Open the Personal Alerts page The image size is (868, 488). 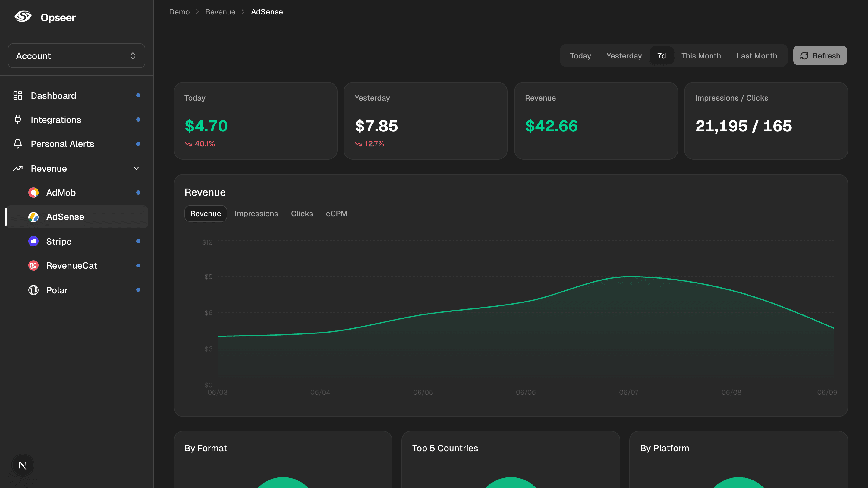pyautogui.click(x=77, y=144)
